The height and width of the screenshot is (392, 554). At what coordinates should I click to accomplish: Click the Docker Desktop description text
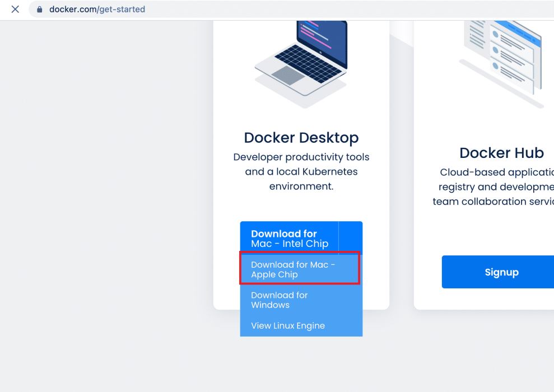tap(301, 171)
